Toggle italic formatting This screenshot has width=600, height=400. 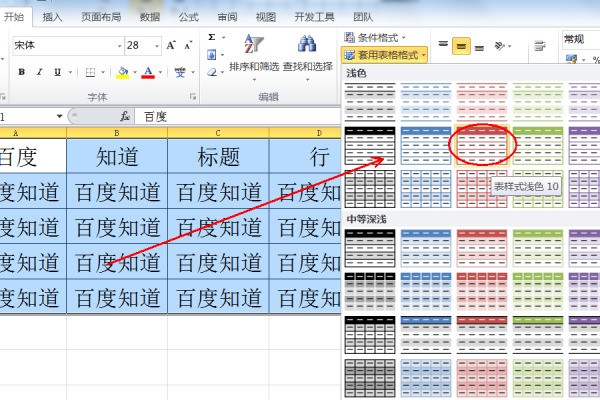(x=39, y=72)
